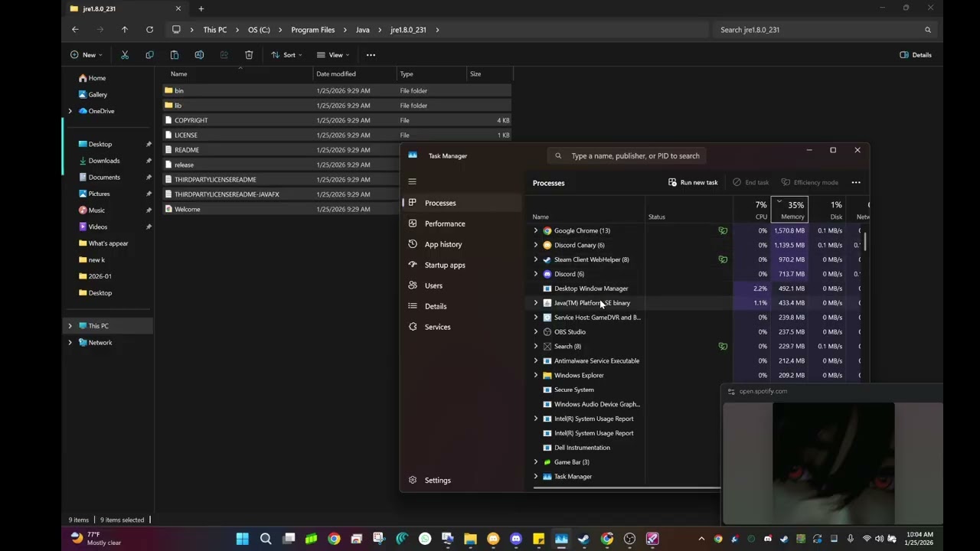Expand This PC in navigation pane
This screenshot has width=980, height=551.
pos(70,326)
